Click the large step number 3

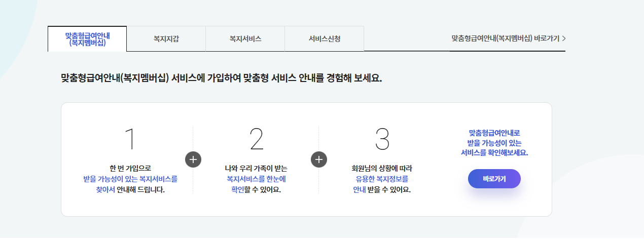(382, 139)
